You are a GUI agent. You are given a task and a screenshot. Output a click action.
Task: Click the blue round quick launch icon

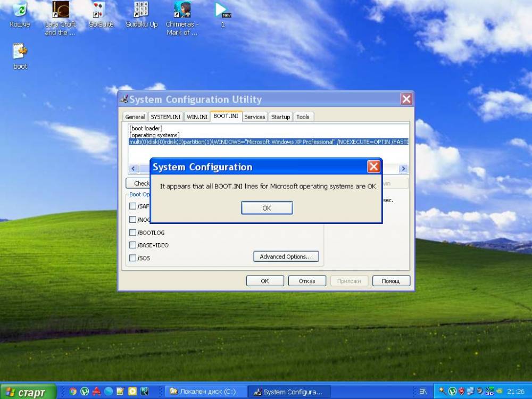[x=109, y=391]
